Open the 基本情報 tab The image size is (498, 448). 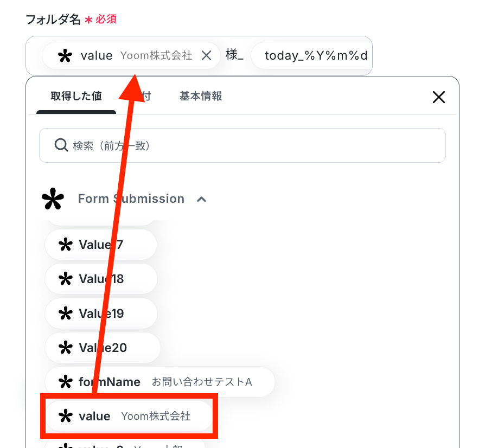click(201, 96)
